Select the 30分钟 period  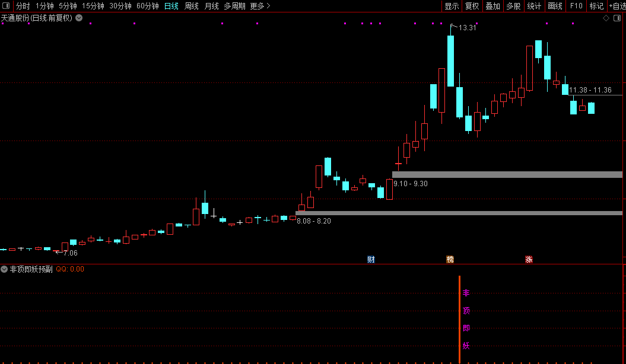click(120, 6)
